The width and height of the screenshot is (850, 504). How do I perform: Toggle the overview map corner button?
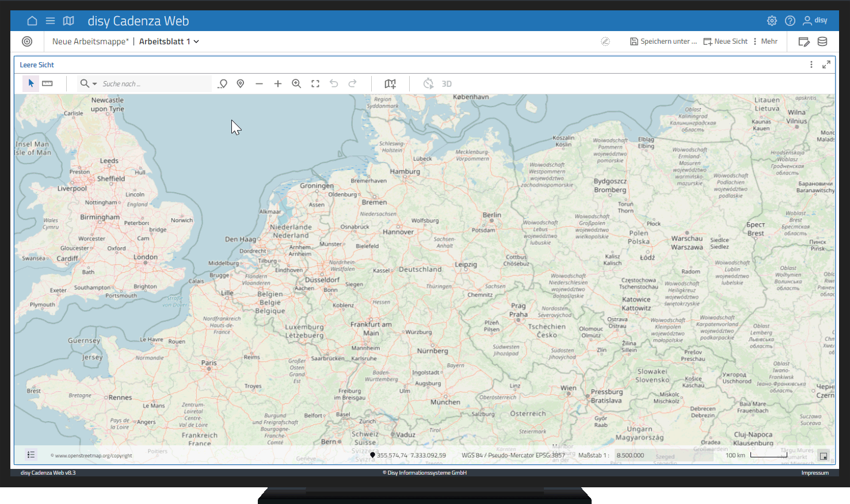point(824,456)
